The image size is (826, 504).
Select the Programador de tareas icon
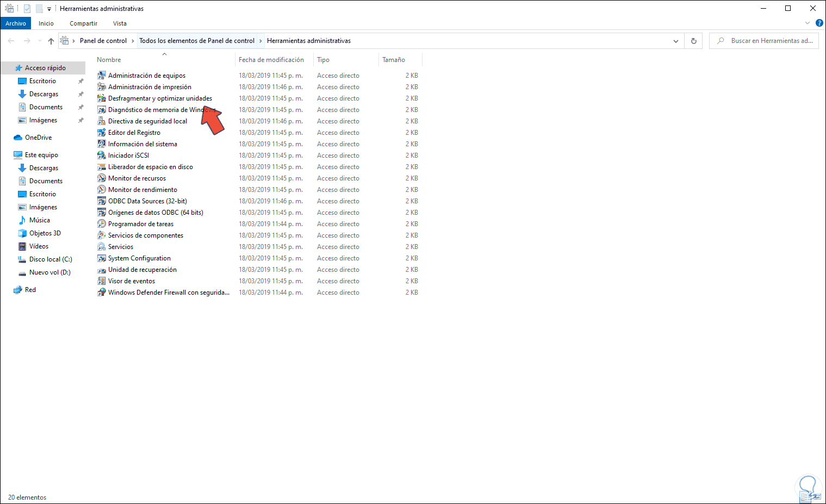[x=101, y=224]
